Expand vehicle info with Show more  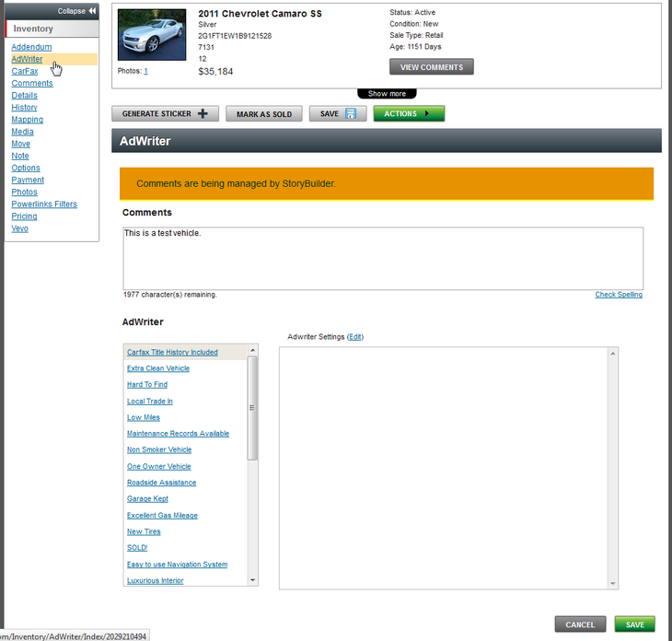[x=387, y=93]
